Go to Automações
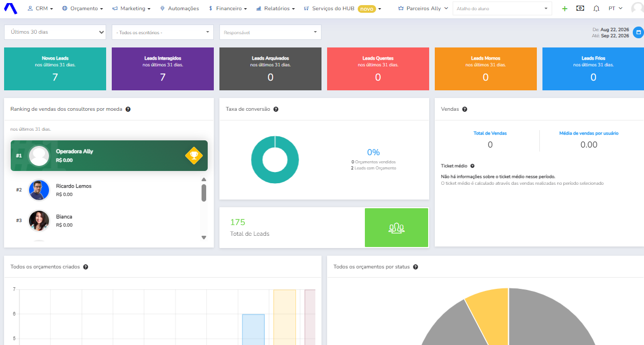 coord(179,9)
